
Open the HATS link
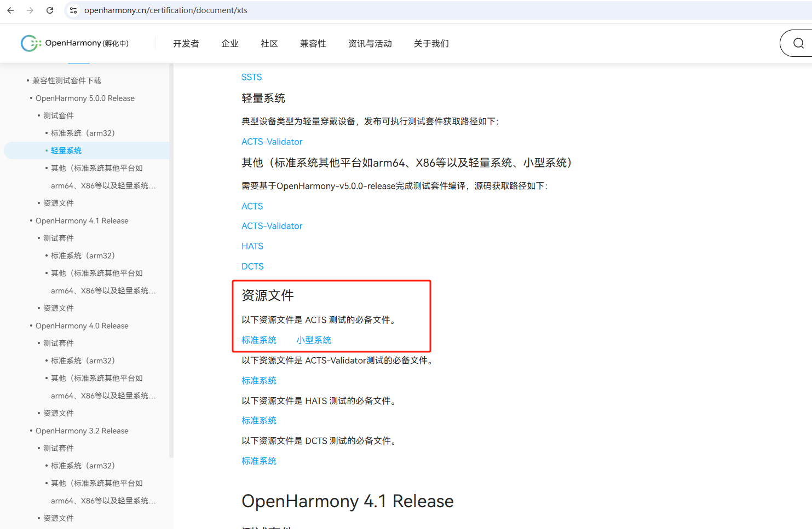coord(252,246)
